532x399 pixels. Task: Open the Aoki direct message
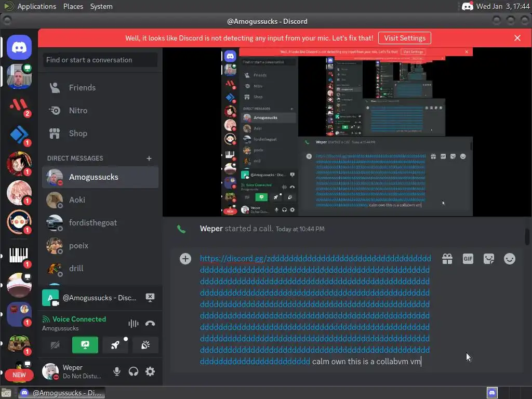click(100, 200)
